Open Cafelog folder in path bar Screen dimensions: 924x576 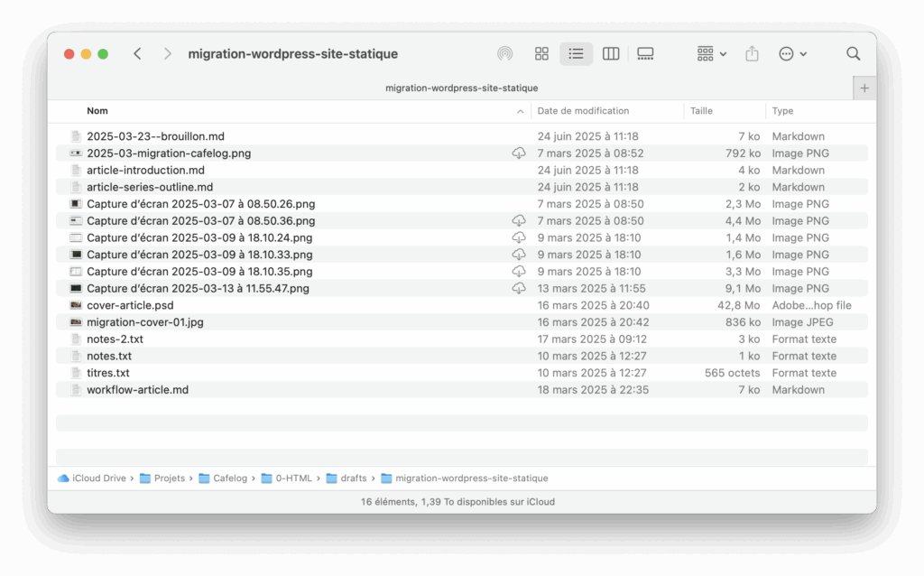[x=229, y=478]
